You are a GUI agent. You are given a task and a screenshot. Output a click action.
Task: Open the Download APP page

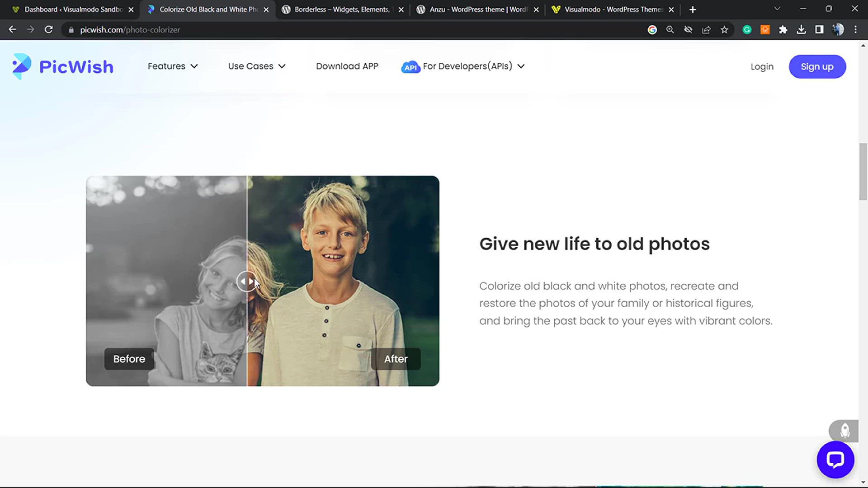pyautogui.click(x=347, y=66)
